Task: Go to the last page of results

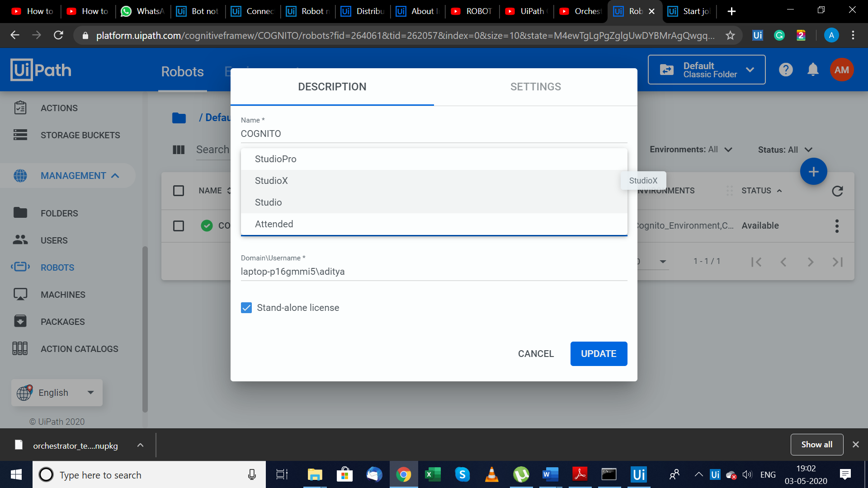Action: [838, 262]
